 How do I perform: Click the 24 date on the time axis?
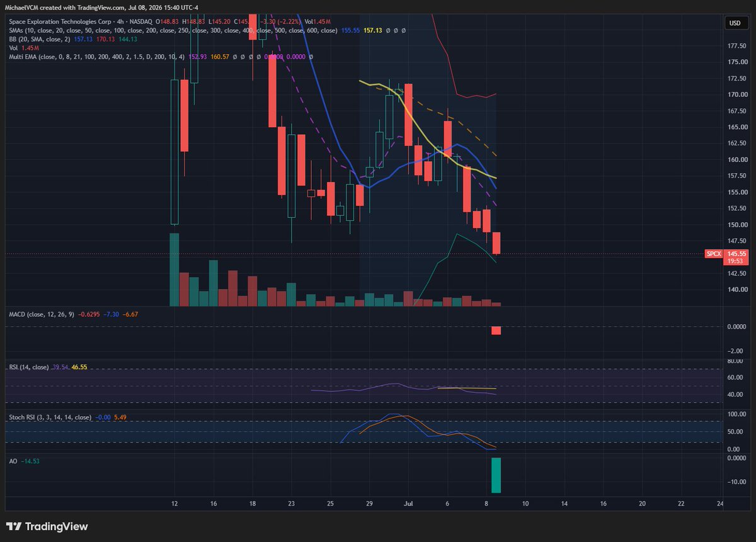click(720, 504)
